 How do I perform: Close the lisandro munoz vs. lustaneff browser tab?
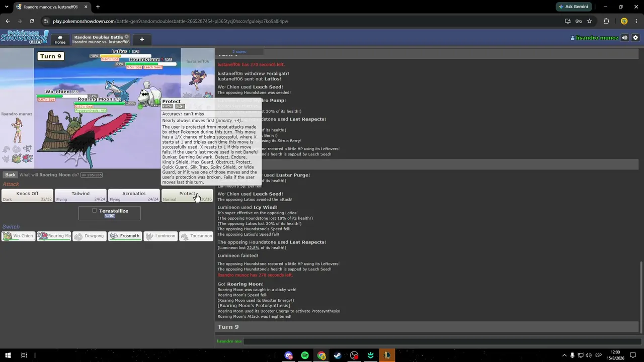[x=86, y=7]
